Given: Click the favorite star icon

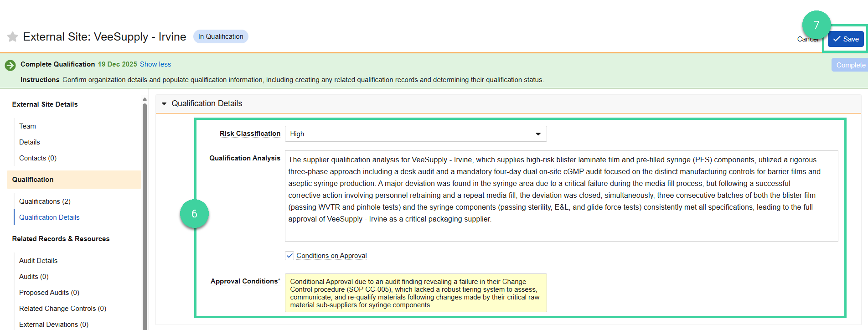Looking at the screenshot, I should pos(13,37).
